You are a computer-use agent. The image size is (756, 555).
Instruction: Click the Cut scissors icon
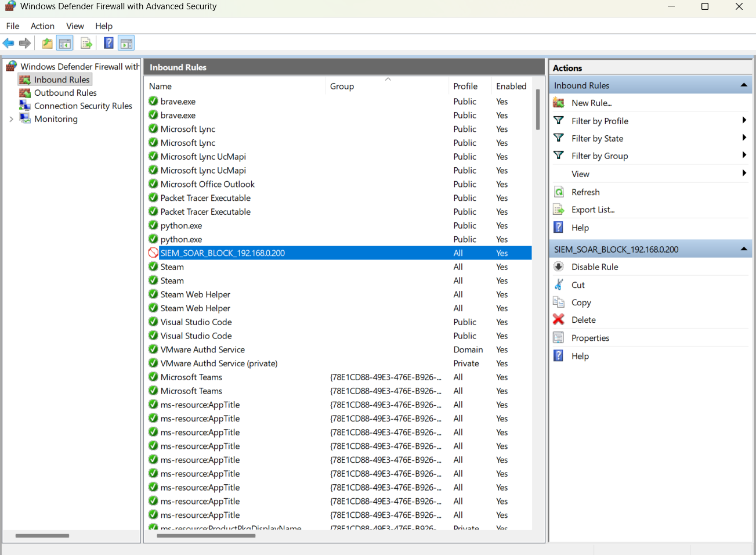coord(559,284)
